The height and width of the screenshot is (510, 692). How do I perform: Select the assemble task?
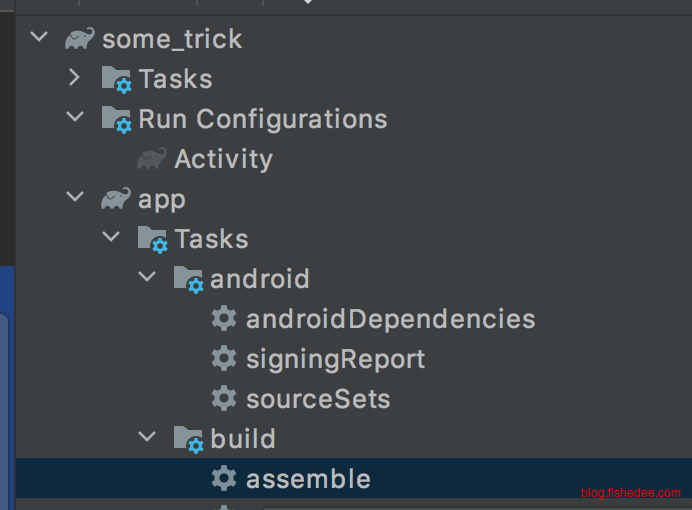pos(308,479)
